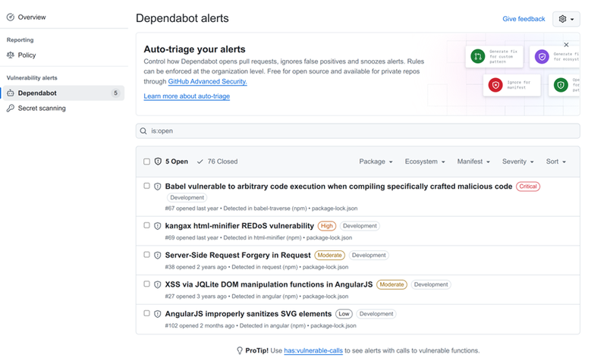Open the Sort dropdown
The height and width of the screenshot is (364, 607).
555,162
